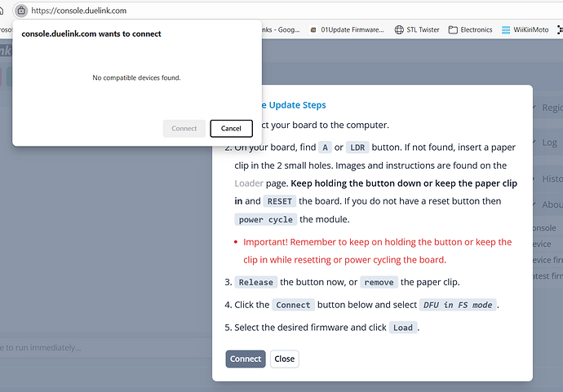Click the immediate-run command input field

(x=82, y=348)
